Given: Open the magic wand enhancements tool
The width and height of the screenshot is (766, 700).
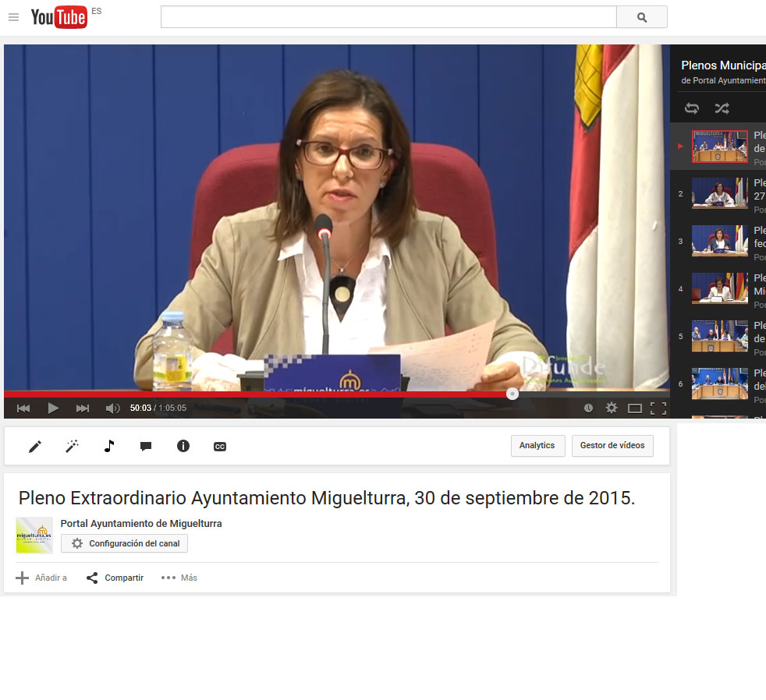Looking at the screenshot, I should pos(72,446).
